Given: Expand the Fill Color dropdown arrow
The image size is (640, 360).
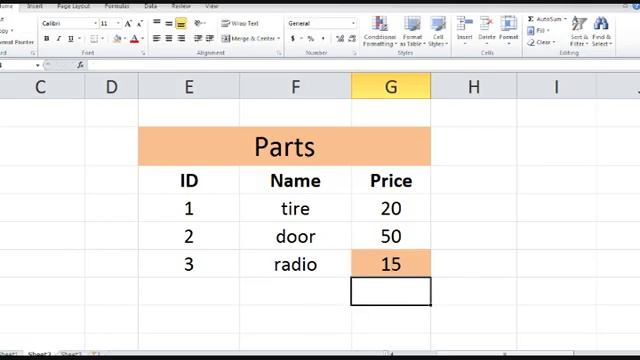Looking at the screenshot, I should pos(125,39).
